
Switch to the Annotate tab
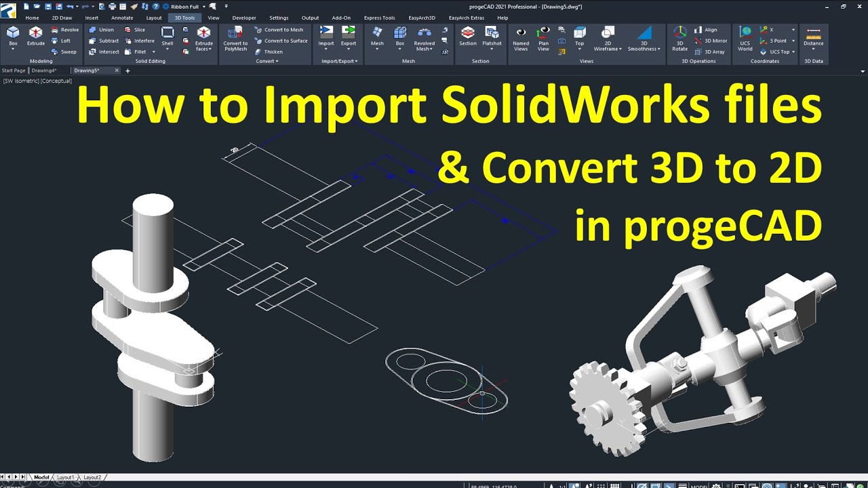[x=122, y=18]
